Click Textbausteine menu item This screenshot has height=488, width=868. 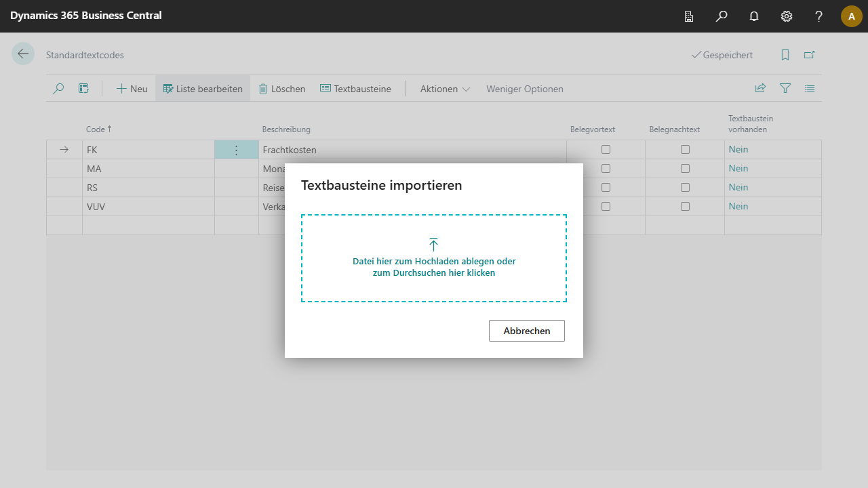point(355,89)
